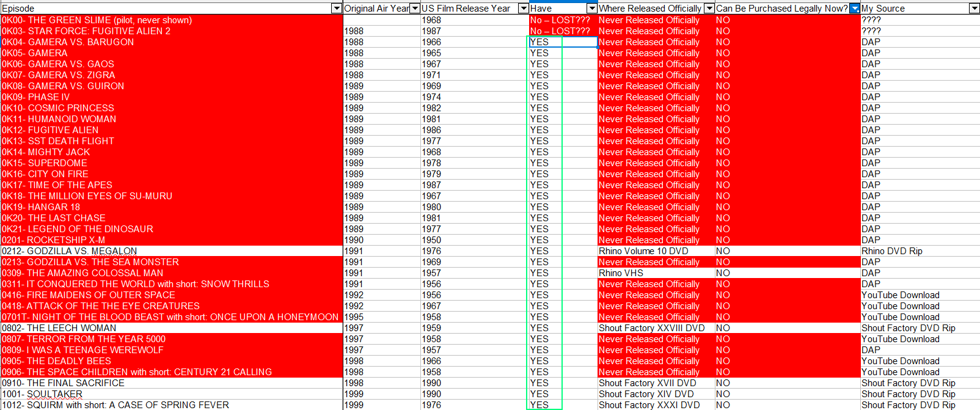The image size is (980, 410).
Task: Click the Shout Factory XVII DVD cell
Action: click(x=656, y=383)
